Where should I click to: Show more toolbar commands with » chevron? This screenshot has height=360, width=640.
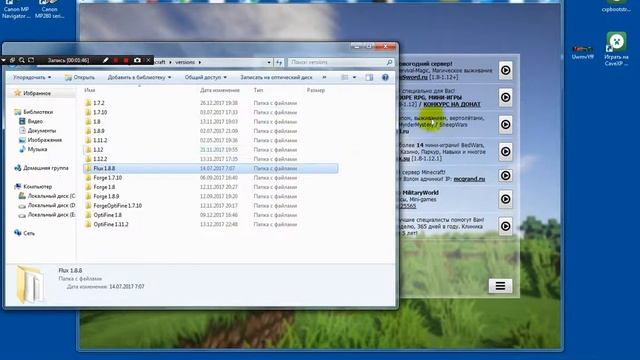[324, 77]
